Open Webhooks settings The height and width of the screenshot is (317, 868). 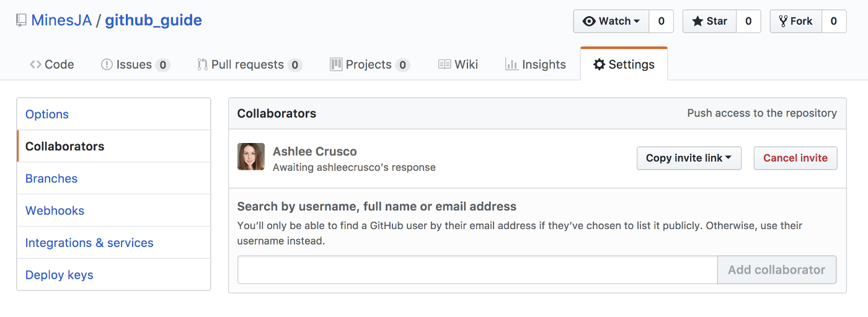tap(55, 211)
